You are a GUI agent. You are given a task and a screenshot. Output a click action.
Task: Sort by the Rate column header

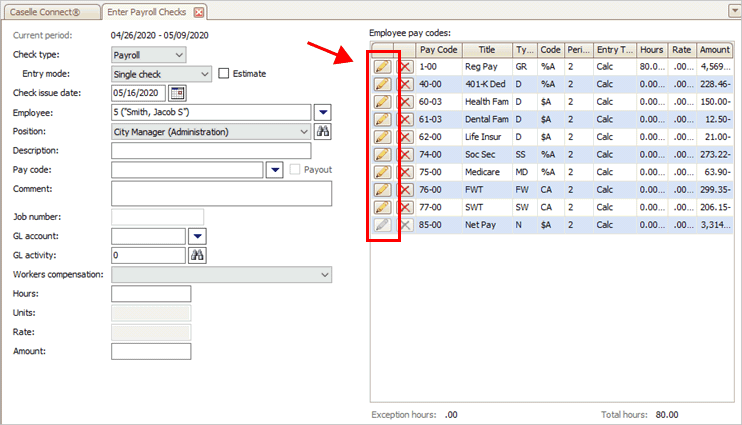pos(681,50)
